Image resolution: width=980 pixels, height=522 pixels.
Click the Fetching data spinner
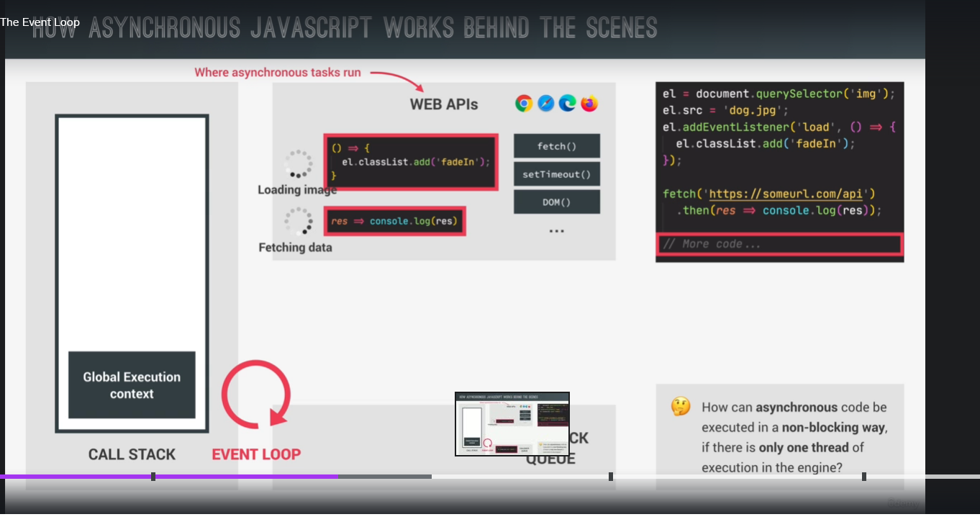coord(298,221)
